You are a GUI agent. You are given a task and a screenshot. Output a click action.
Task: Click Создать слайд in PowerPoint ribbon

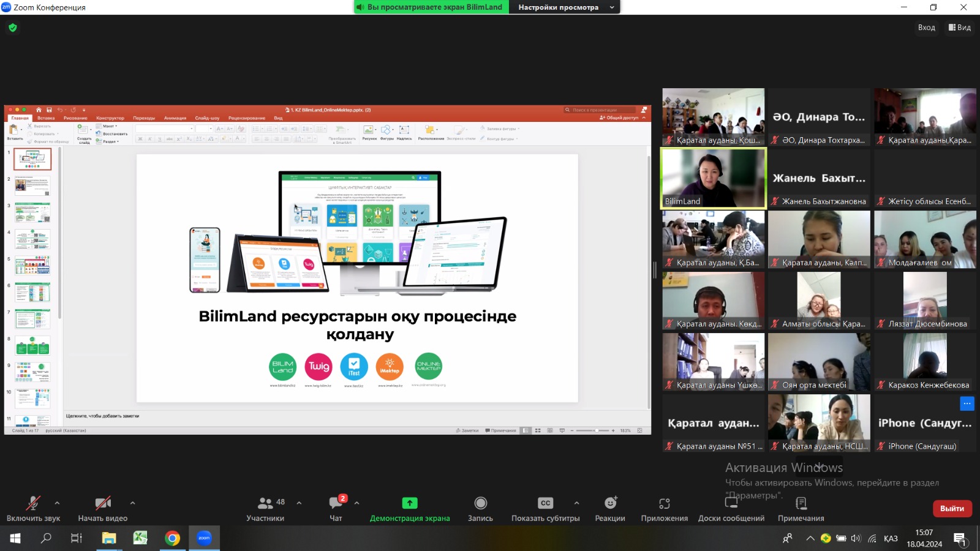(x=84, y=133)
